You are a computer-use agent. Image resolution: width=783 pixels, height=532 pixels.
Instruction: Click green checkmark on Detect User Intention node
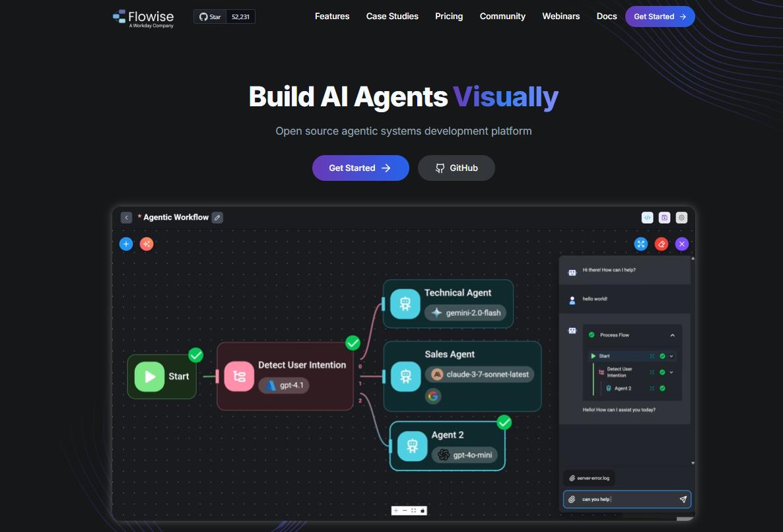click(x=353, y=343)
